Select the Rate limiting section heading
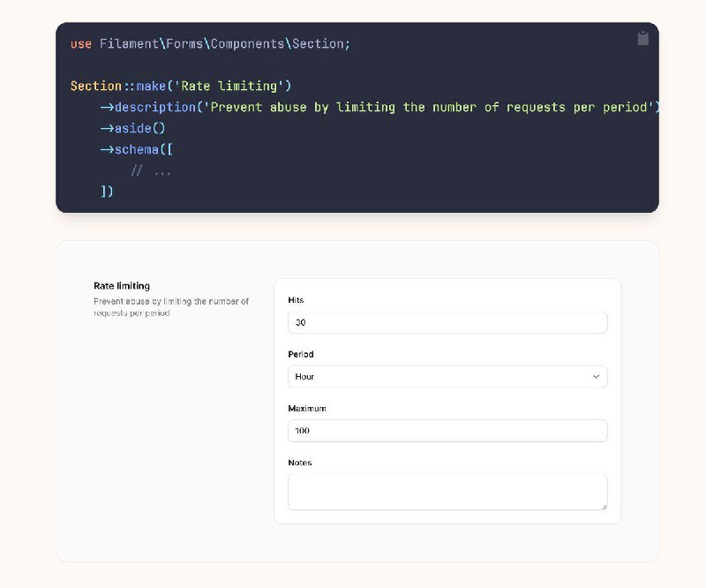 tap(122, 286)
